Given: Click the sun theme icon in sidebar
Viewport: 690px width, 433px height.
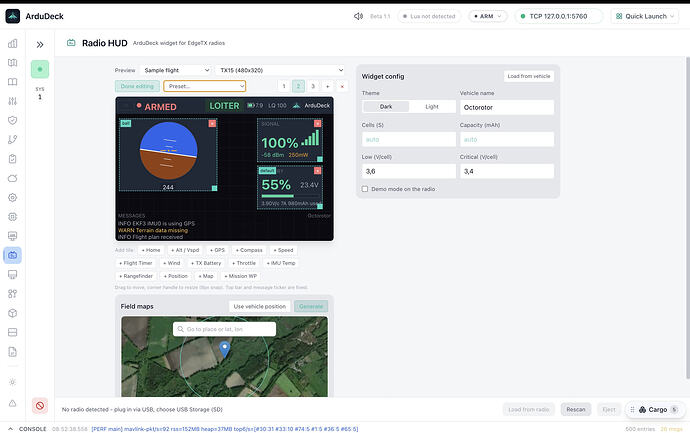Looking at the screenshot, I should pyautogui.click(x=13, y=382).
